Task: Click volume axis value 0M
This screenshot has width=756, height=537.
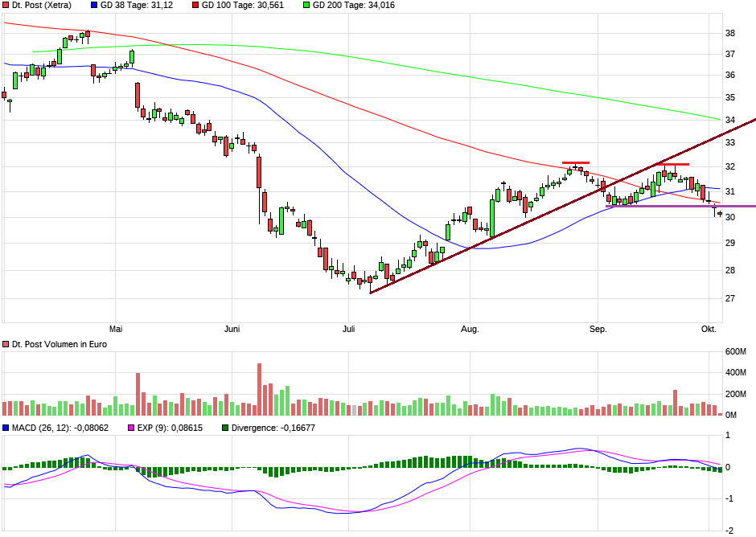Action: point(731,415)
